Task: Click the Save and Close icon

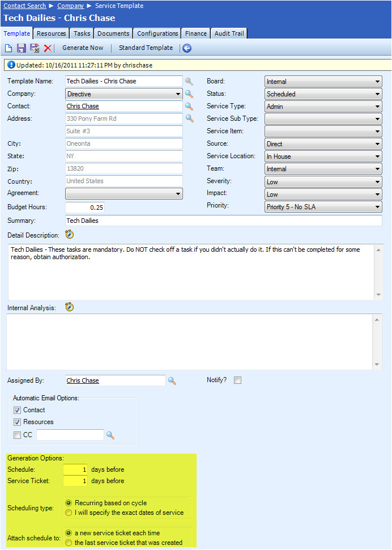Action: point(35,48)
